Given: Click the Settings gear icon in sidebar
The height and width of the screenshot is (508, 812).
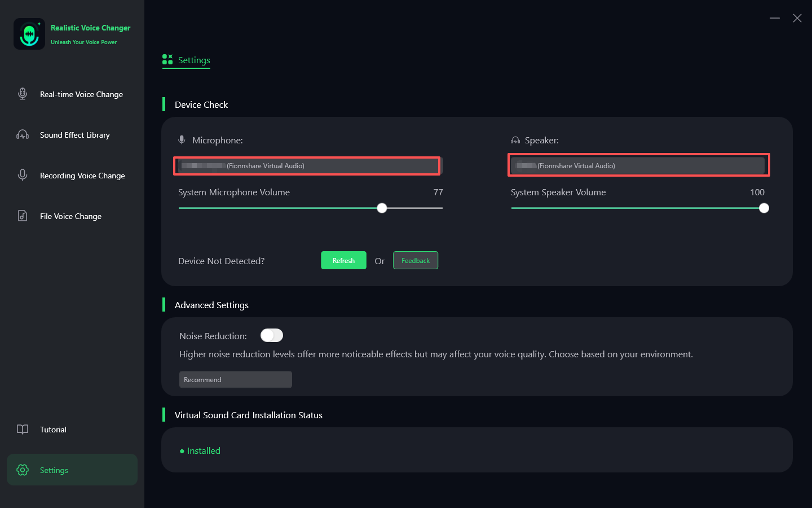Looking at the screenshot, I should tap(22, 470).
